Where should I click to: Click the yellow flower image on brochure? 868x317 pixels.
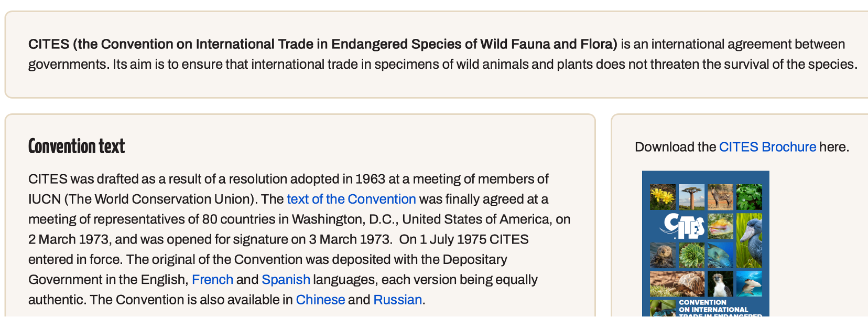click(663, 197)
